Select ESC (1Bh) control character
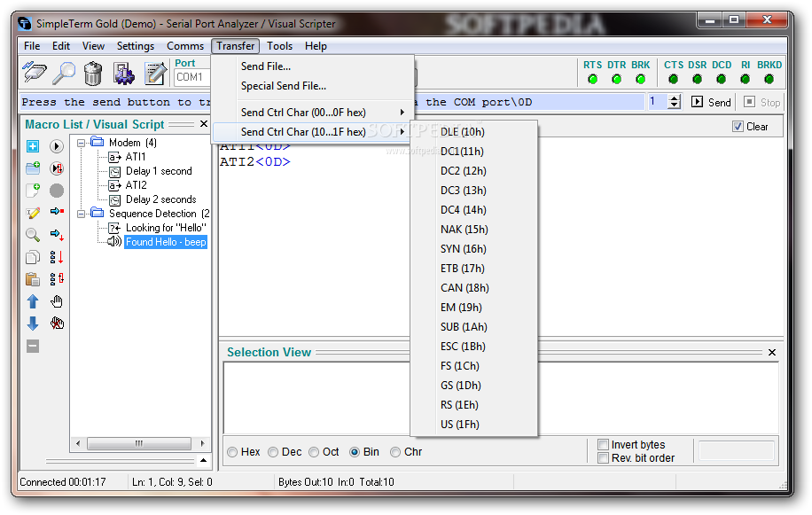Image resolution: width=812 pixels, height=515 pixels. click(x=474, y=347)
